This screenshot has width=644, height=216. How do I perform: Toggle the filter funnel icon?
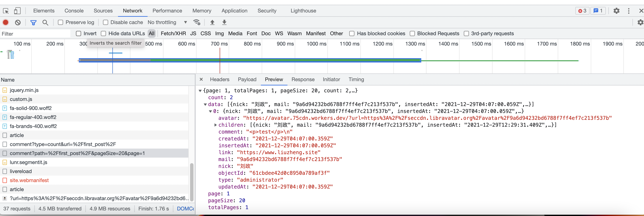33,23
